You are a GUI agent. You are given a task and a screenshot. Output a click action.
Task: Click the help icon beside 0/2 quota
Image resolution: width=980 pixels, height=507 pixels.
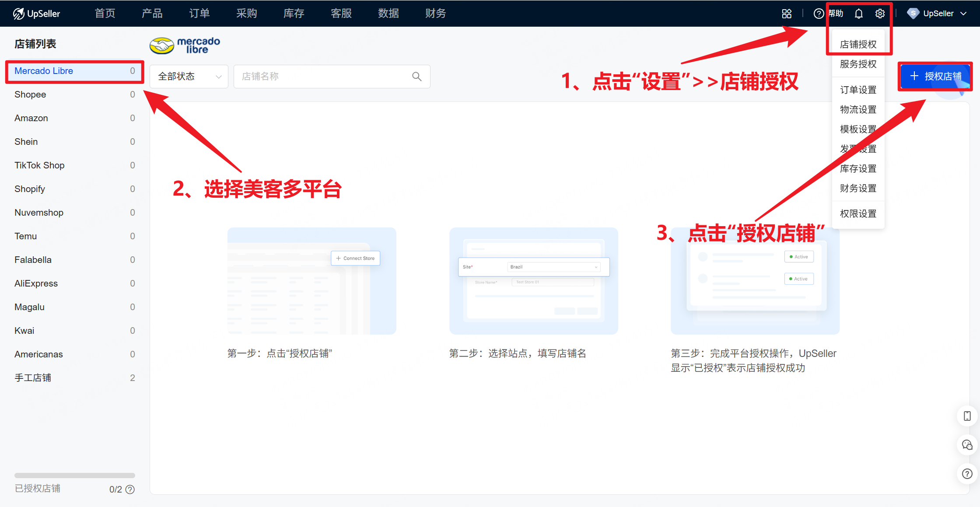130,490
